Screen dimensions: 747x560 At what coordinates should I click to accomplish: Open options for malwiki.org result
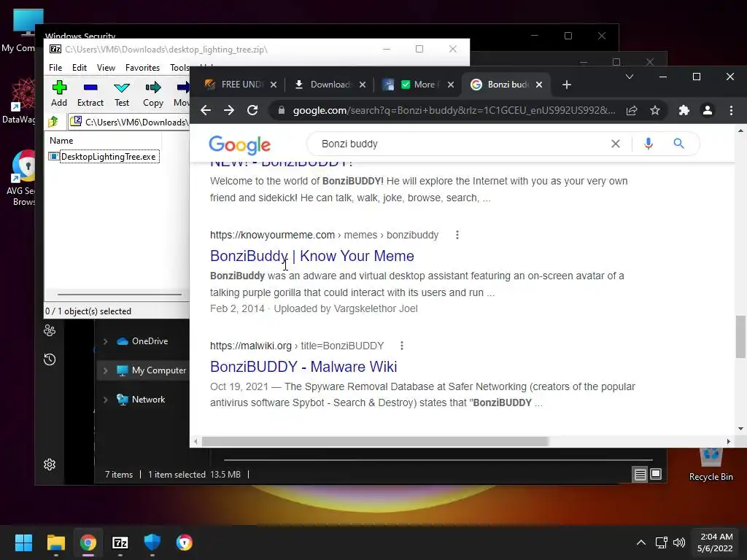(x=402, y=346)
